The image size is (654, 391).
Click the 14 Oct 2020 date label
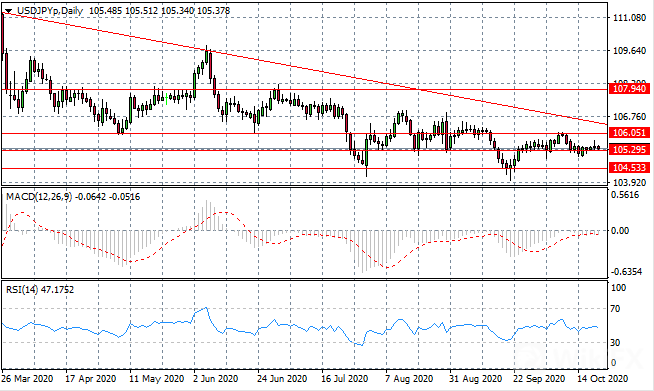pos(603,379)
